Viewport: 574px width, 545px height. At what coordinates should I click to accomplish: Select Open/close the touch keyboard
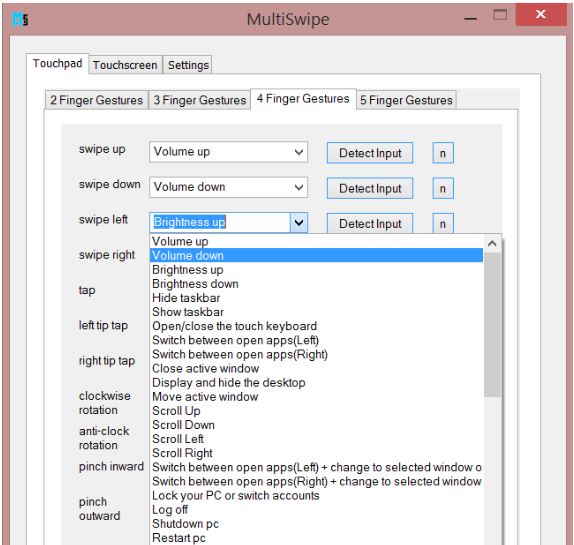coord(317,326)
